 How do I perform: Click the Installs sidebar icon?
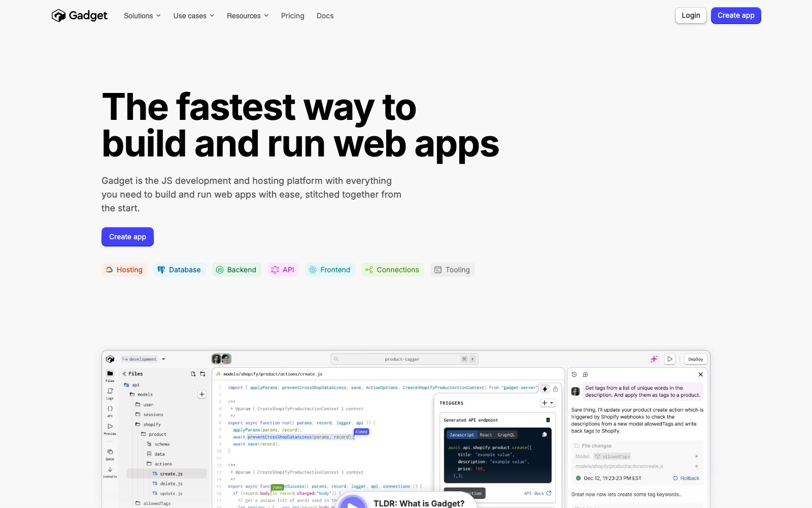coord(110,471)
